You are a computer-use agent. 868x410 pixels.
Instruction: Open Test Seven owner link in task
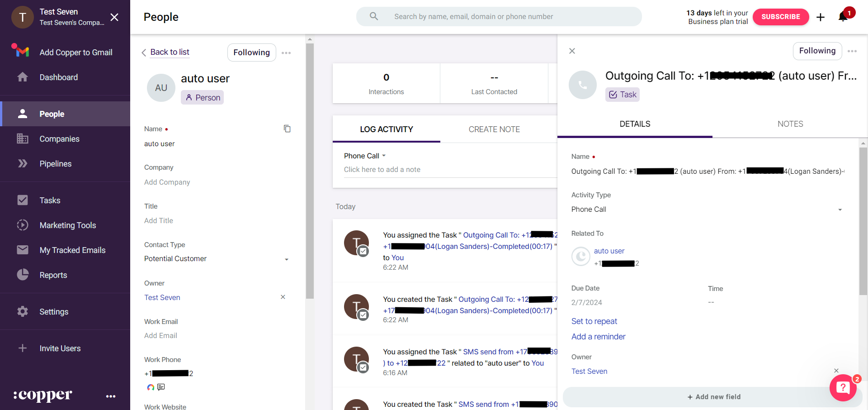click(x=589, y=371)
